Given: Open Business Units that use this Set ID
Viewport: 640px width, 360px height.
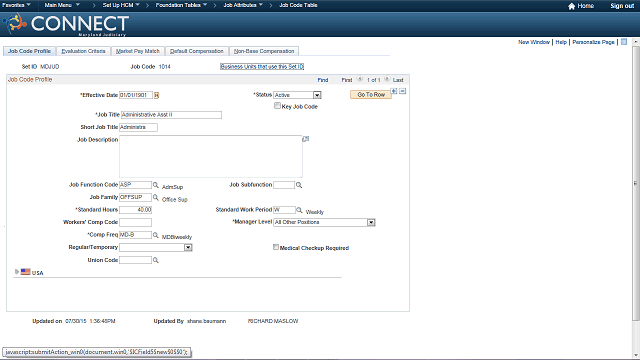Looking at the screenshot, I should pos(262,67).
